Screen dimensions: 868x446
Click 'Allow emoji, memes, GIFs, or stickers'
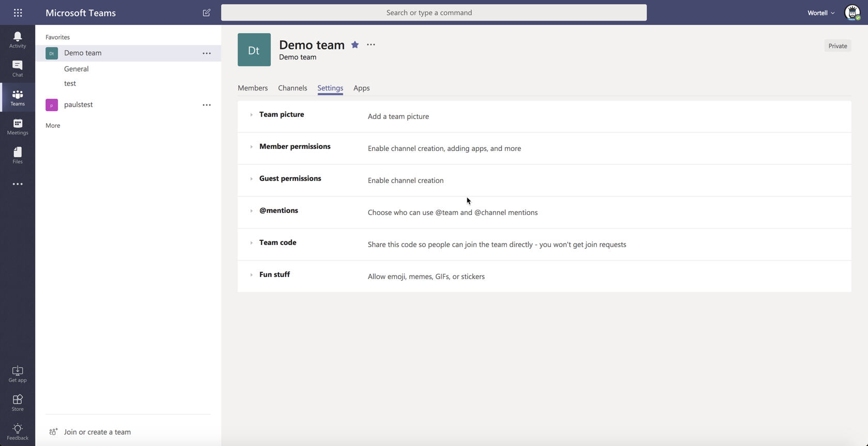click(x=426, y=276)
